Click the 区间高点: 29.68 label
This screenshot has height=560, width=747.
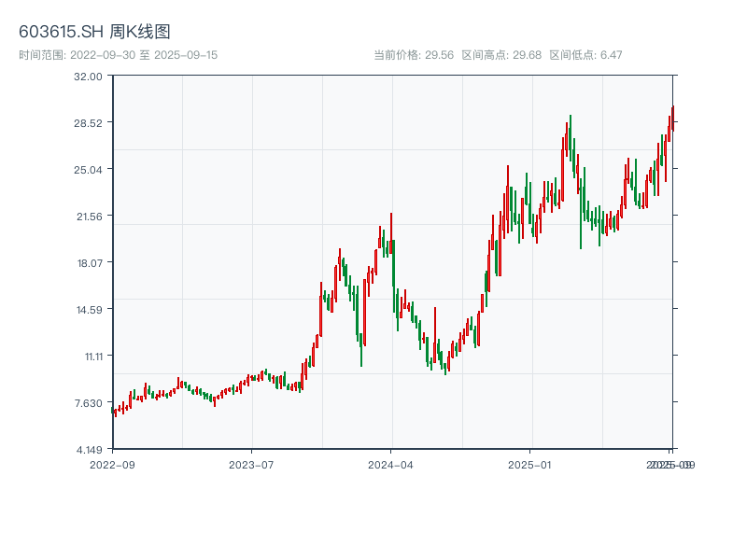click(x=501, y=55)
